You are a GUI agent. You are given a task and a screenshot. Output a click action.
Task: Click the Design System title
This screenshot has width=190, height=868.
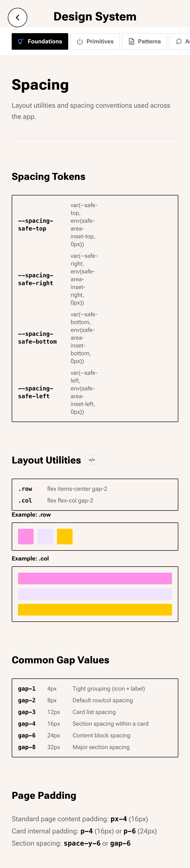click(95, 17)
